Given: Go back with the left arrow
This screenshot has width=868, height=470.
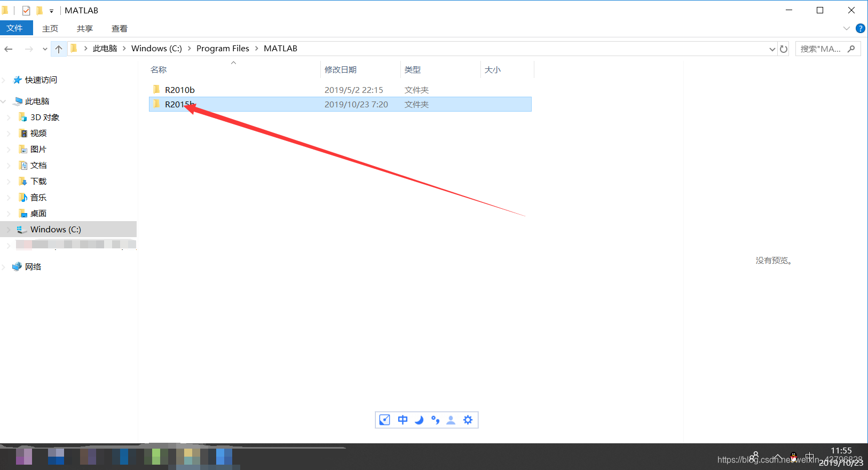Looking at the screenshot, I should tap(9, 49).
